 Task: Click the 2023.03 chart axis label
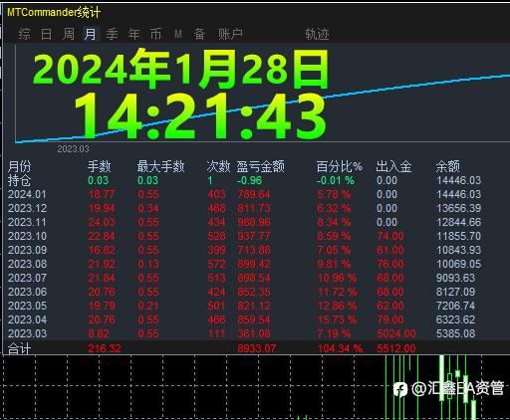tap(73, 149)
